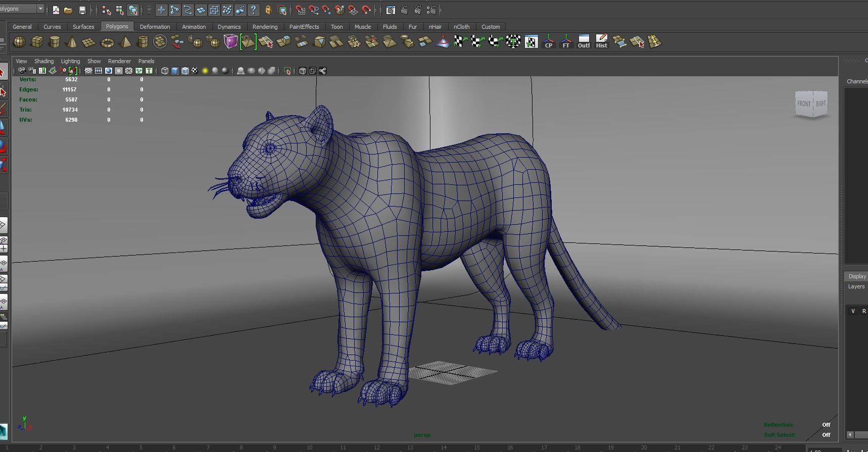Click the IPR render icon
Viewport: 868px width, 452px height.
tap(418, 10)
